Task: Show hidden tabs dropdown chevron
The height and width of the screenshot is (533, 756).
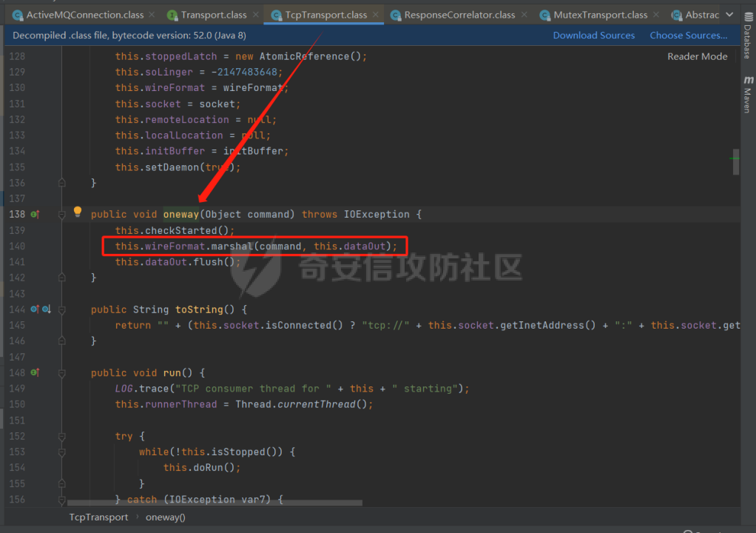Action: click(729, 15)
